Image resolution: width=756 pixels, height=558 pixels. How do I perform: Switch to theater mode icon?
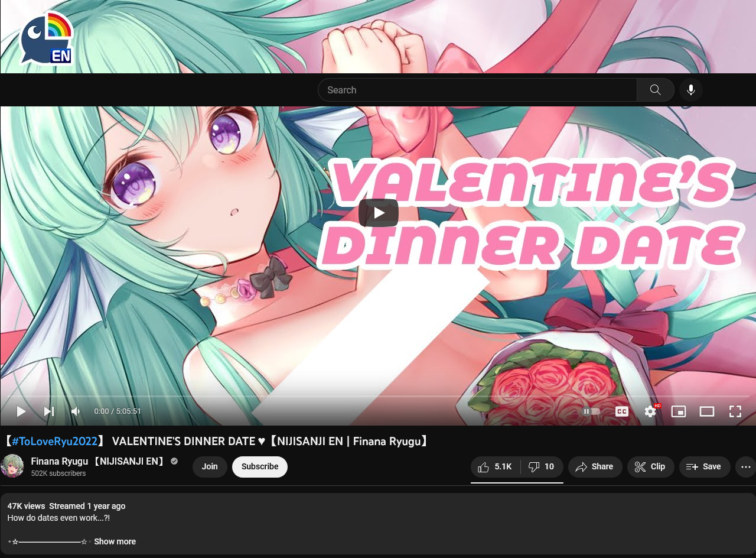pos(707,411)
